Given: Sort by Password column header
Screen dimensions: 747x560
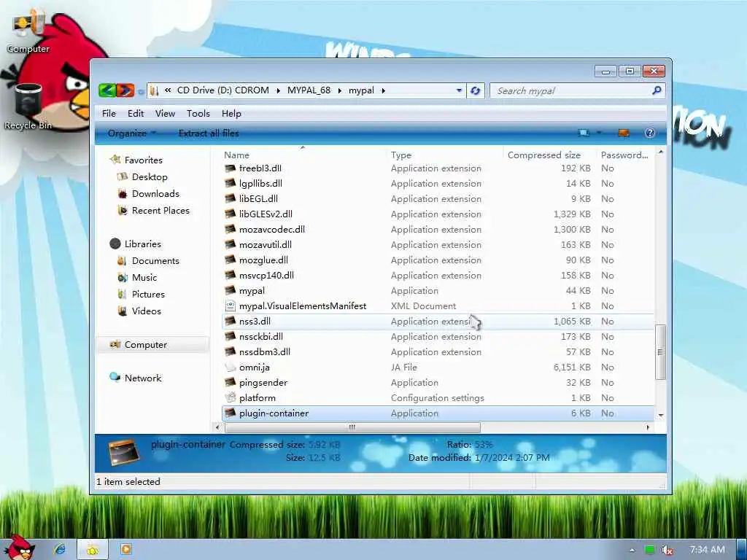Looking at the screenshot, I should (625, 155).
